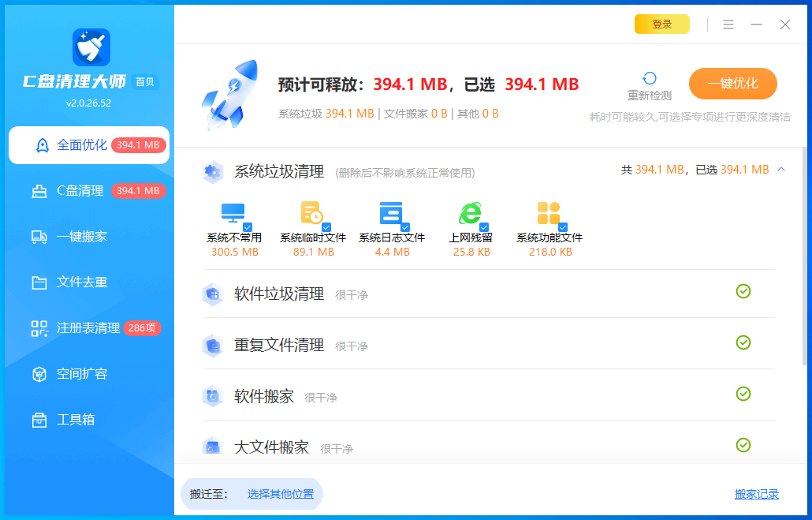Click the 登录 login button
812x520 pixels.
[x=662, y=24]
